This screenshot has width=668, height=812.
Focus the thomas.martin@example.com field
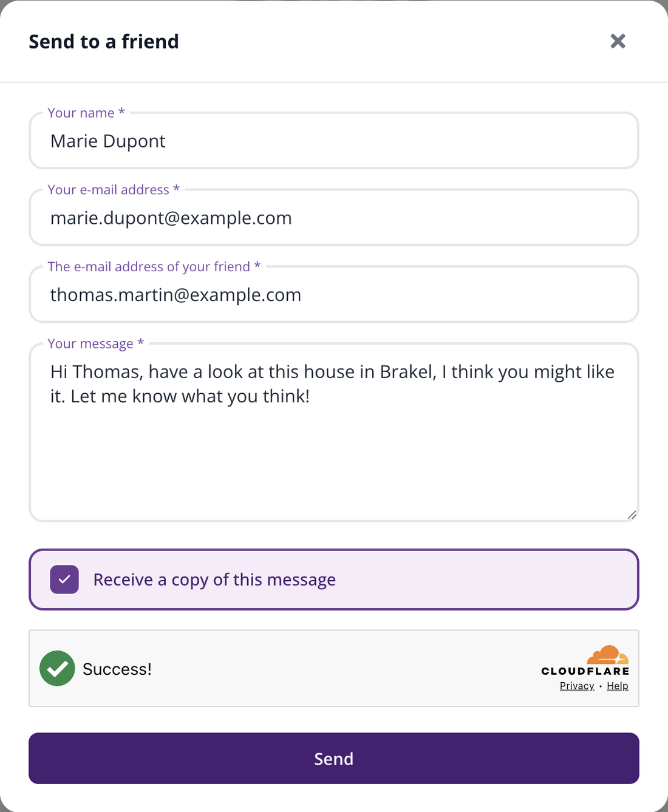(x=334, y=295)
